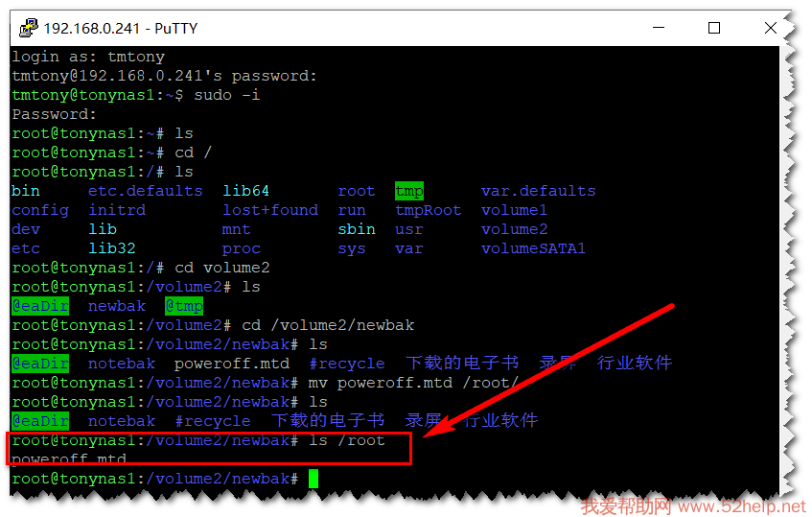Click the 'mv poweroff.mtd /root/' command line
812x517 pixels.
click(x=413, y=383)
